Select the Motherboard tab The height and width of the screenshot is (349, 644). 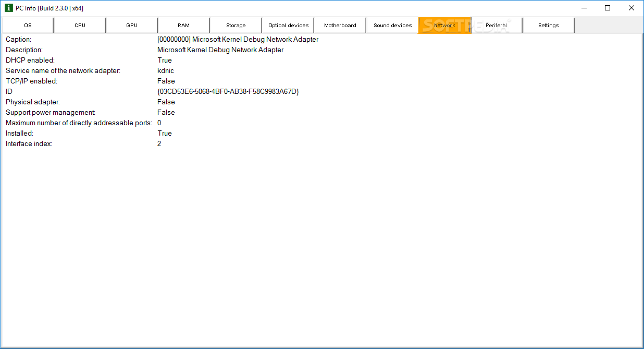click(x=340, y=26)
